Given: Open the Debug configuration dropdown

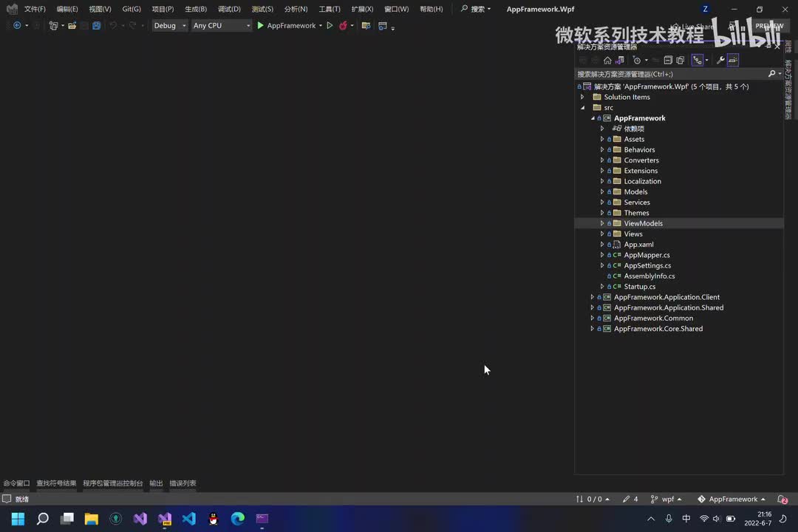Looking at the screenshot, I should coord(169,25).
